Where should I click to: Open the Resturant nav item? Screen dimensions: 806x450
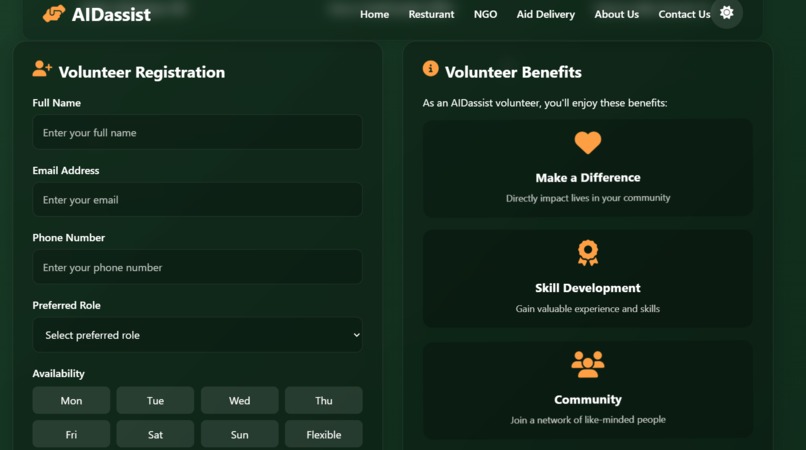[x=431, y=14]
